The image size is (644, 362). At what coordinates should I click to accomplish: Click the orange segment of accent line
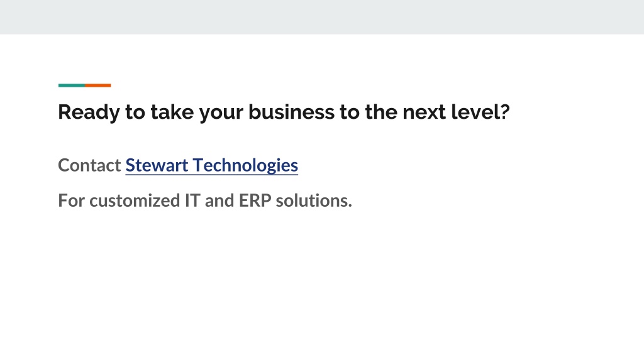point(97,85)
